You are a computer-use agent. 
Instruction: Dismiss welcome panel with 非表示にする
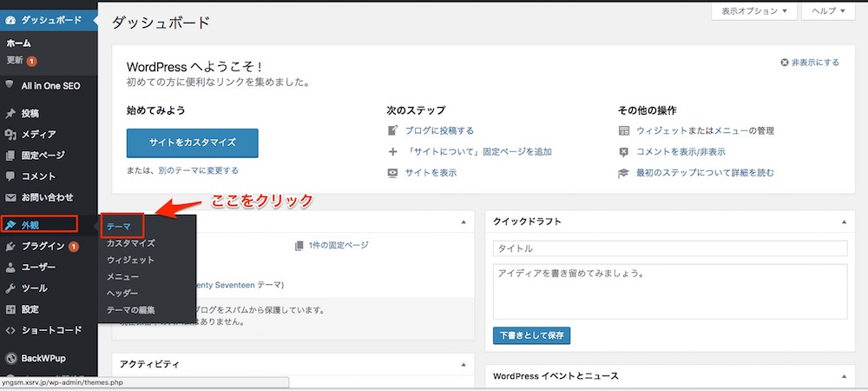810,63
